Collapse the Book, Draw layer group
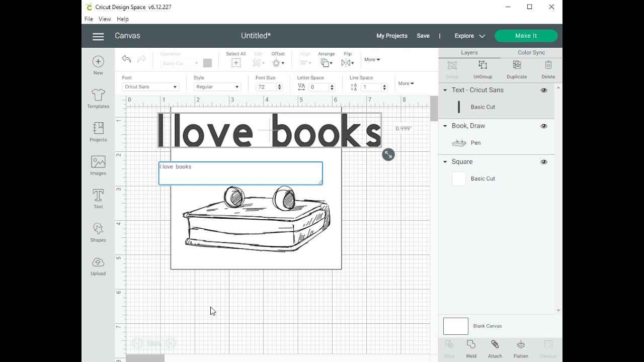This screenshot has width=644, height=362. click(x=445, y=126)
